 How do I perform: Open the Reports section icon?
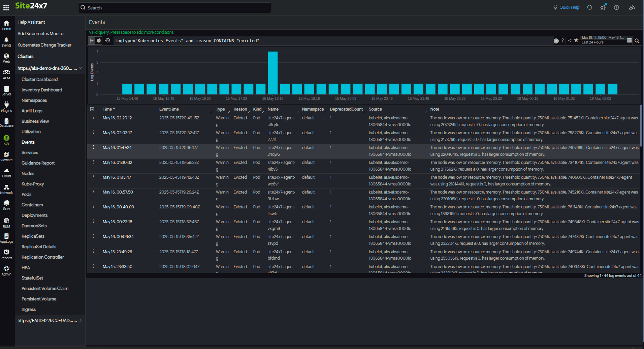[x=6, y=255]
